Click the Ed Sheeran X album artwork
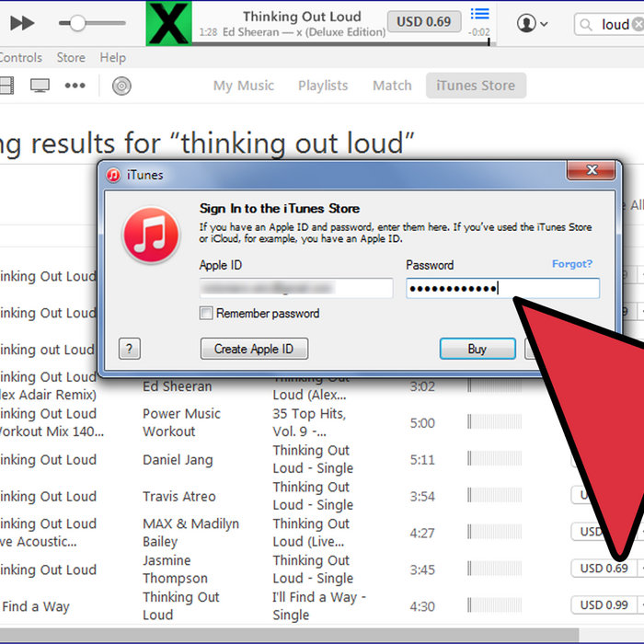644x644 pixels. [x=168, y=23]
